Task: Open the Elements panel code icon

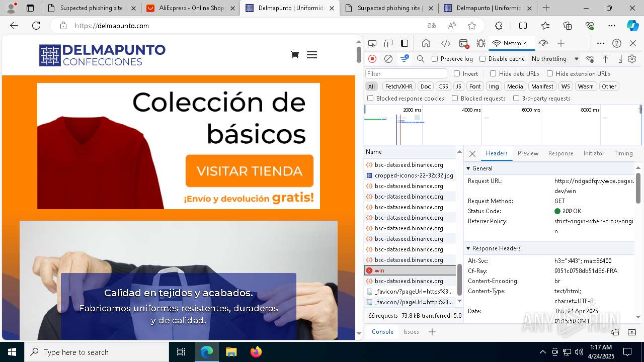Action: (x=445, y=43)
